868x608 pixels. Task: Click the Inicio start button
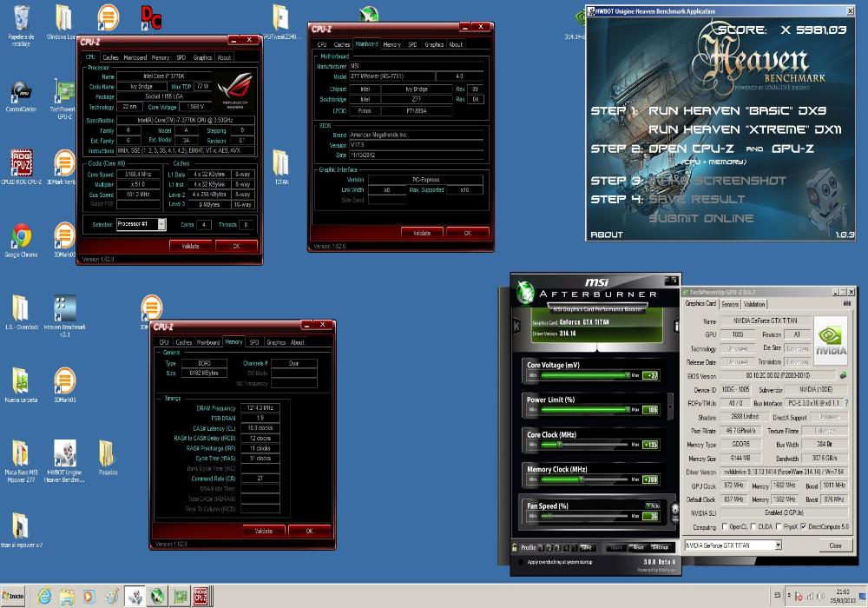tap(13, 597)
